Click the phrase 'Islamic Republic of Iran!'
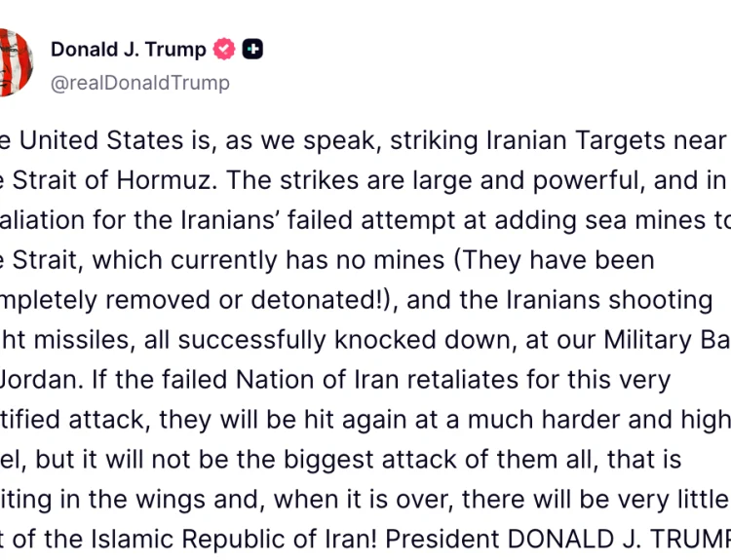The height and width of the screenshot is (560, 731). click(x=233, y=540)
